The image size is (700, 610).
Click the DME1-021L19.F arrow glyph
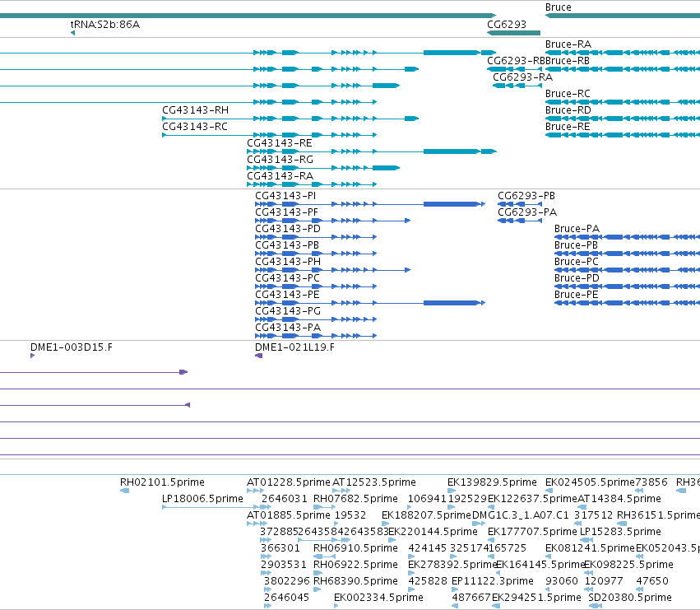[258, 356]
